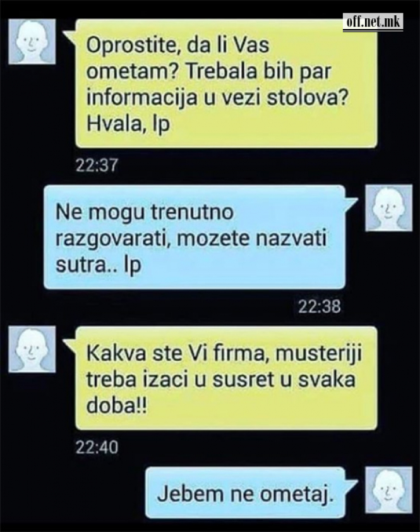
Task: Tap sender avatar beside the 'Oprostite' message
Action: click(x=32, y=42)
